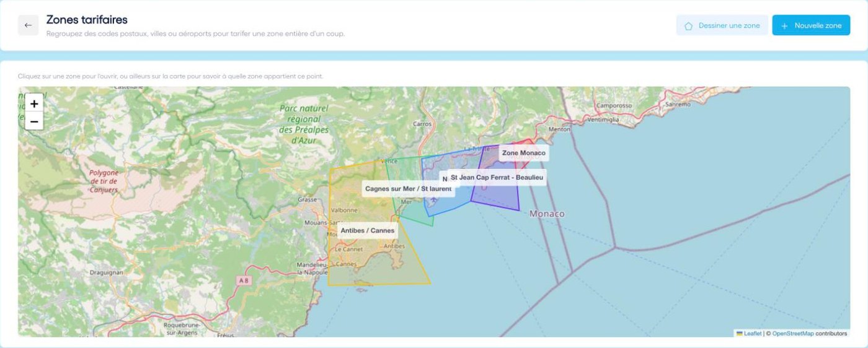Click the Zones tarifaires heading
Image resolution: width=868 pixels, height=348 pixels.
click(x=87, y=20)
